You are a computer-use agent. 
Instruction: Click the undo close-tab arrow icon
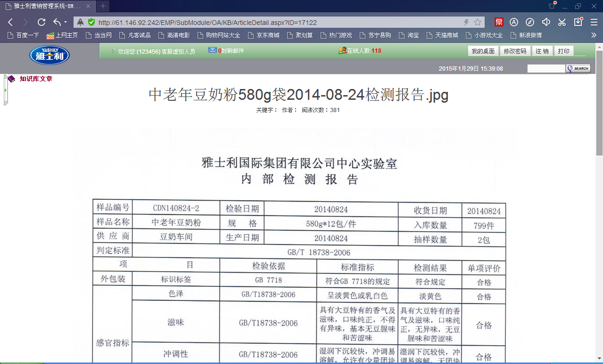coord(57,22)
